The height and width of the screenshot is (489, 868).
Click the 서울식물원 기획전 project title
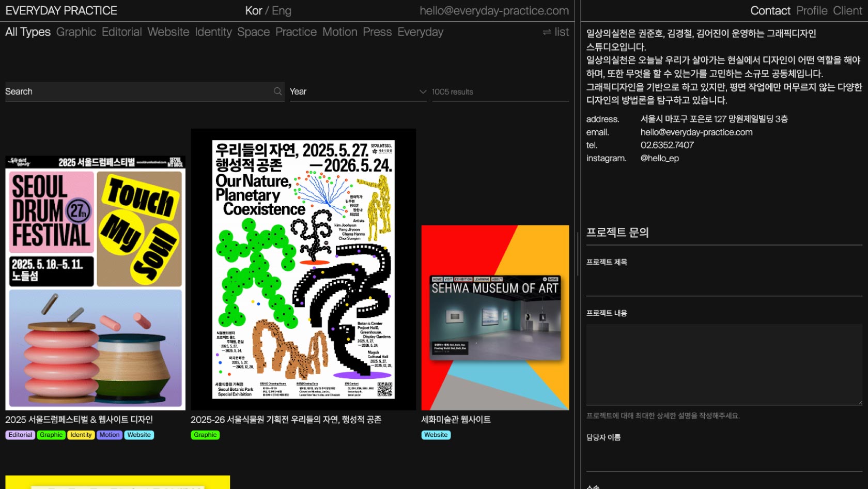click(286, 420)
